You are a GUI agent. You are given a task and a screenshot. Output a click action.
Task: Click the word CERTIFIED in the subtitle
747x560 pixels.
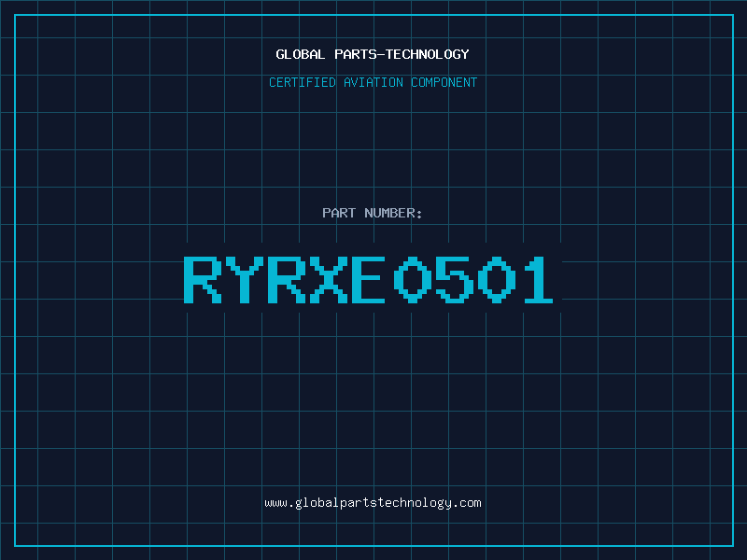click(303, 82)
